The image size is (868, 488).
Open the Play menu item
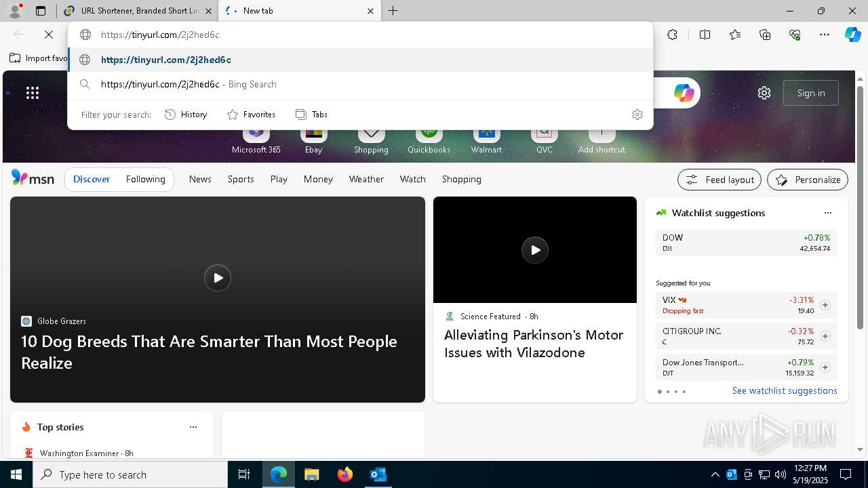[x=279, y=179]
